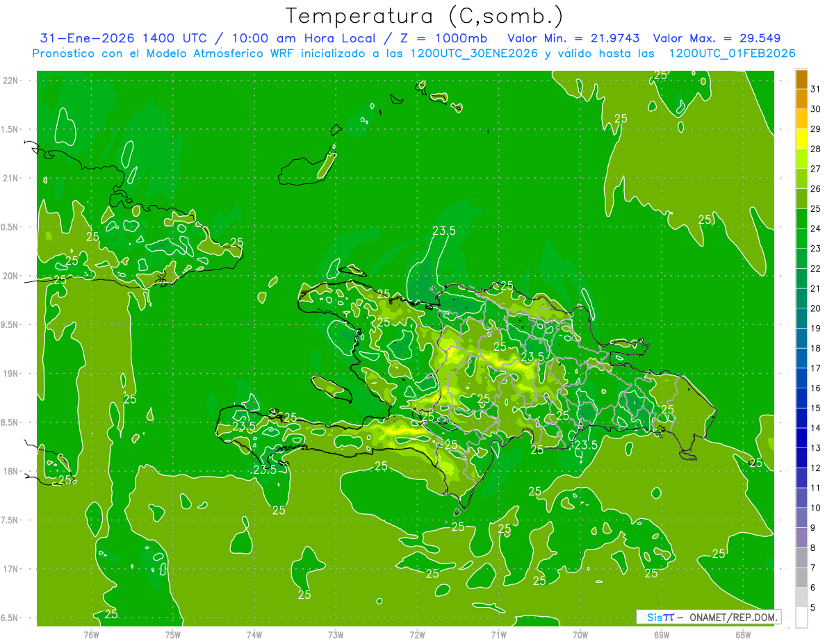
Task: Pick the yellow swatch between 28 and 29
Action: pyautogui.click(x=801, y=138)
